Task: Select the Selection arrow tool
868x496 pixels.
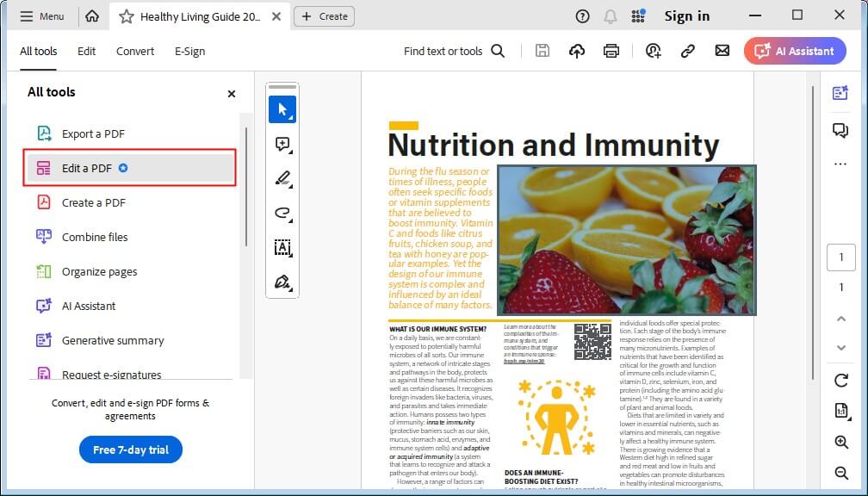Action: (x=282, y=109)
